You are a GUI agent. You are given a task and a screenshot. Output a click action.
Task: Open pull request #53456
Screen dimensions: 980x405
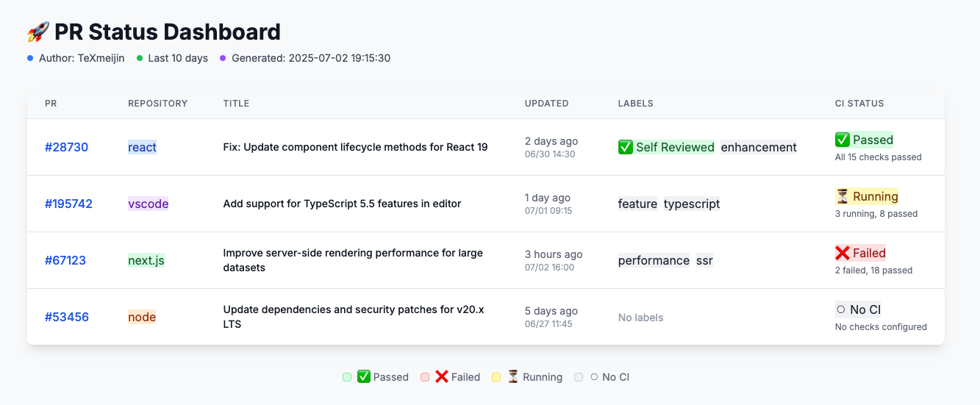66,317
